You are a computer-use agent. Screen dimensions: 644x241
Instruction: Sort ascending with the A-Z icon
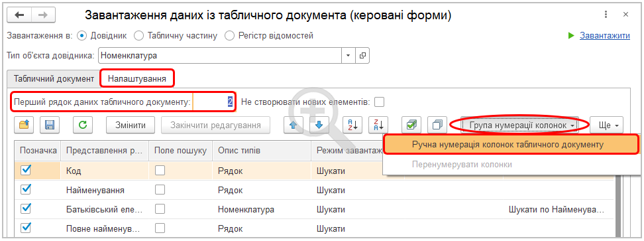[x=352, y=125]
